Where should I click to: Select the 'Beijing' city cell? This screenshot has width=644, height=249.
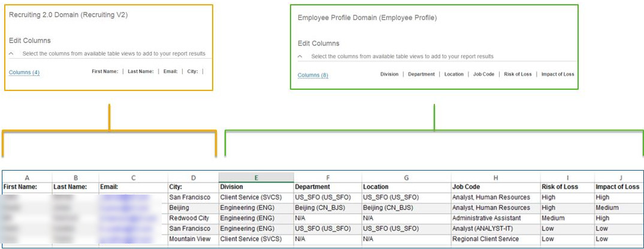[193, 208]
